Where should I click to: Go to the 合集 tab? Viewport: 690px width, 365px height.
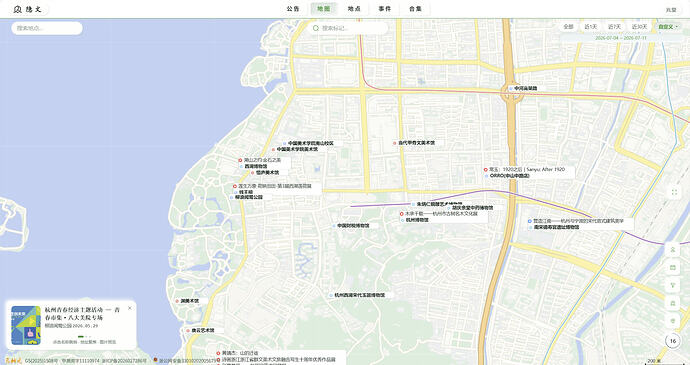click(415, 9)
